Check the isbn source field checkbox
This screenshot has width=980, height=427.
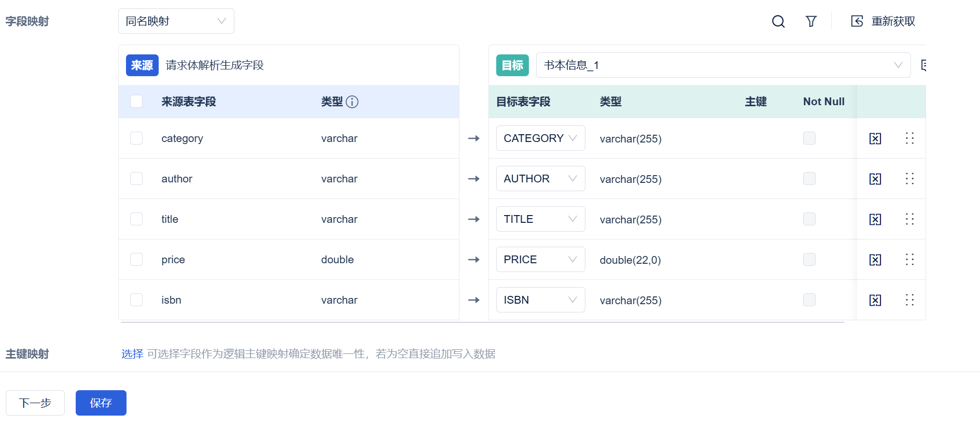pos(136,300)
